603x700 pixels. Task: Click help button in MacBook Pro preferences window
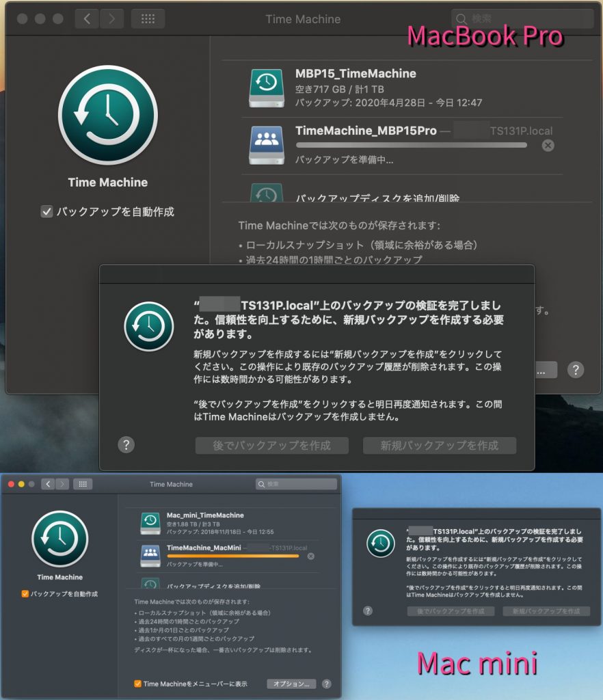[x=576, y=370]
